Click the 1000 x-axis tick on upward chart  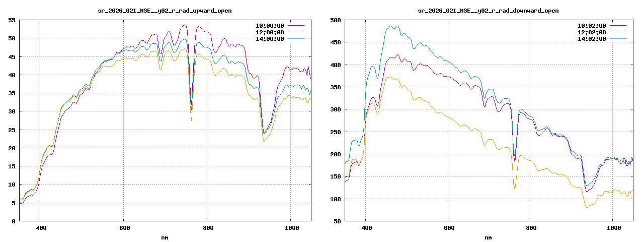[290, 228]
